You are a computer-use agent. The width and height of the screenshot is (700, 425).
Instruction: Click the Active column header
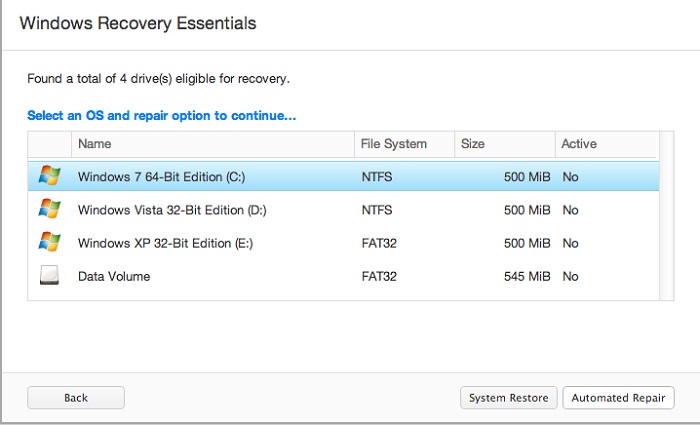[x=579, y=144]
